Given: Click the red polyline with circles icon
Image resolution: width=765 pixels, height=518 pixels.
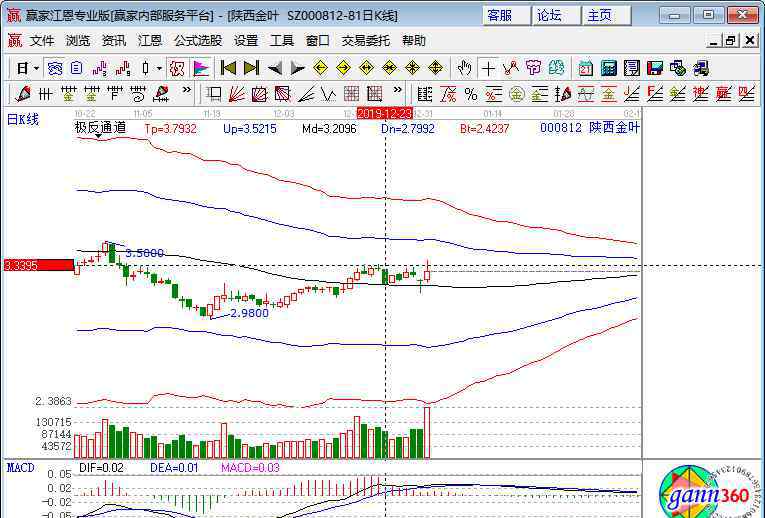Looking at the screenshot, I should point(510,68).
